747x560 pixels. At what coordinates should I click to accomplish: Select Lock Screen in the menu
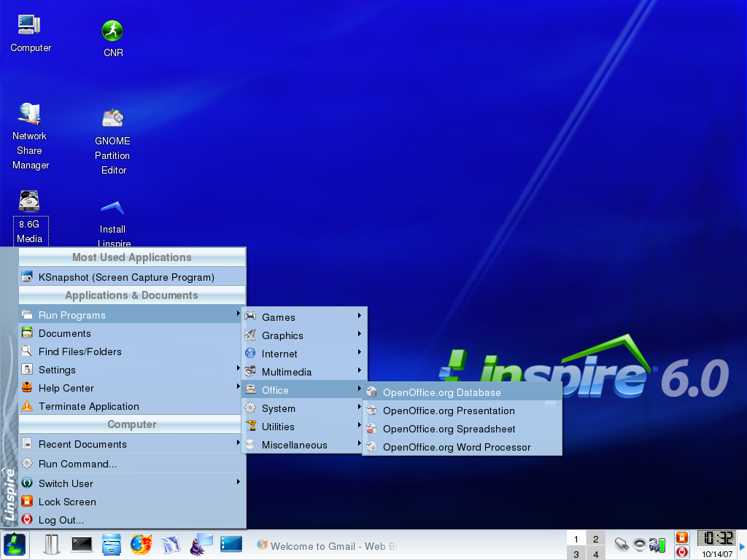(x=132, y=502)
